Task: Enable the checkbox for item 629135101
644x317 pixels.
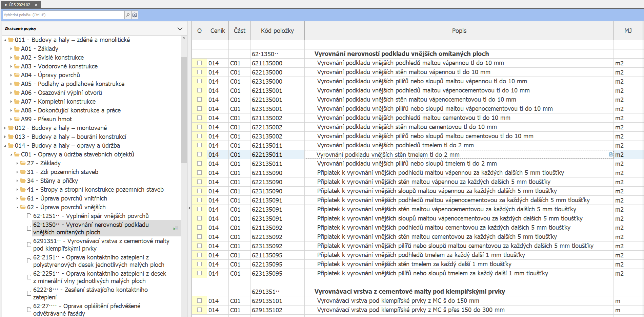Action: click(199, 301)
